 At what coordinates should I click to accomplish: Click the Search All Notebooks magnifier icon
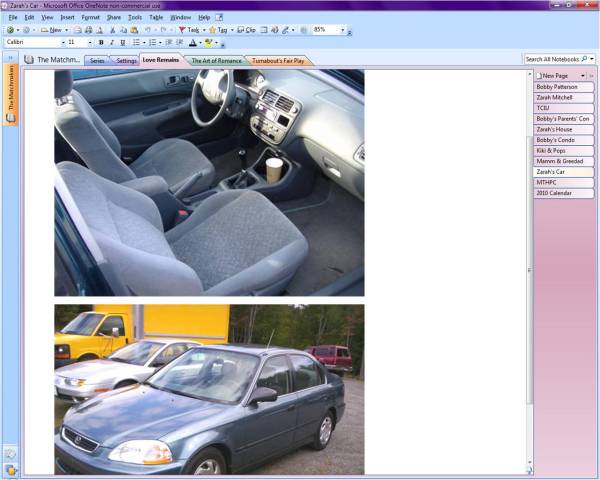[x=585, y=60]
